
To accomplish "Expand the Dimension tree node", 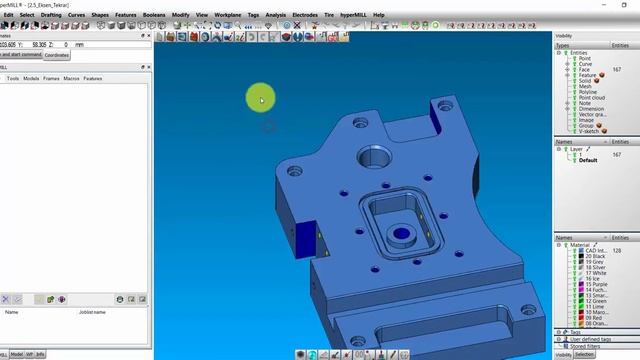I will (567, 109).
